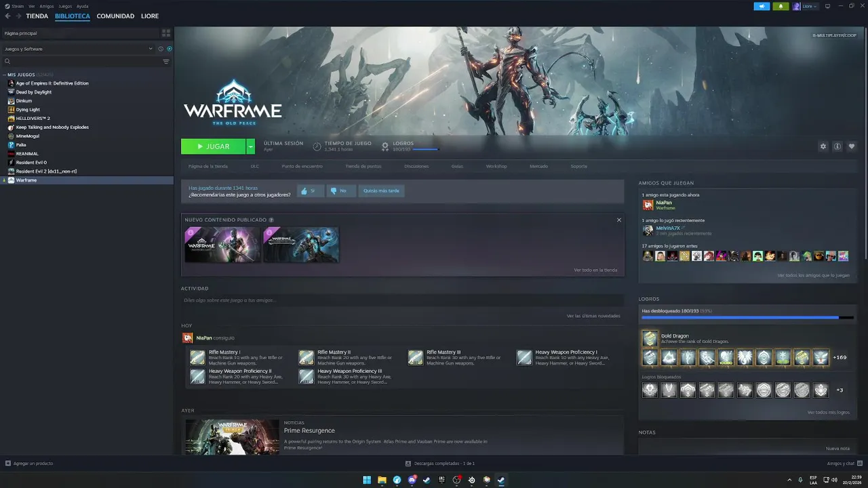This screenshot has height=488, width=868.
Task: Open Warframe game settings gear
Action: (823, 146)
